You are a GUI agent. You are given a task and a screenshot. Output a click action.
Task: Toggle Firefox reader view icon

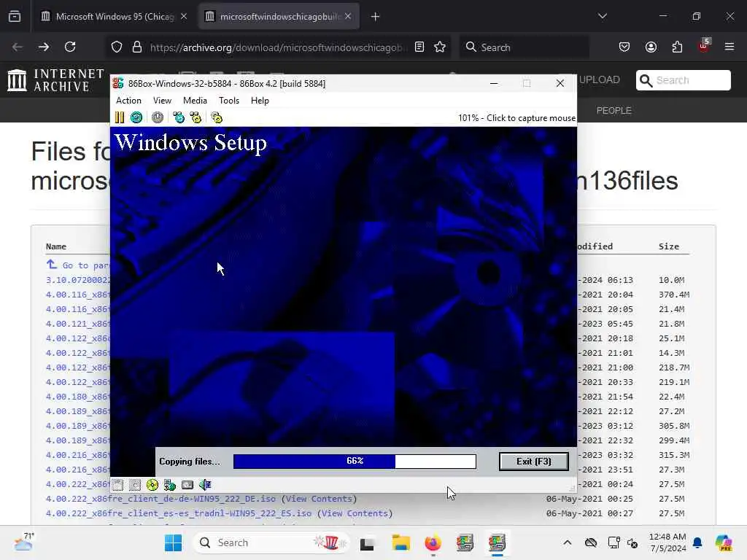tap(419, 47)
